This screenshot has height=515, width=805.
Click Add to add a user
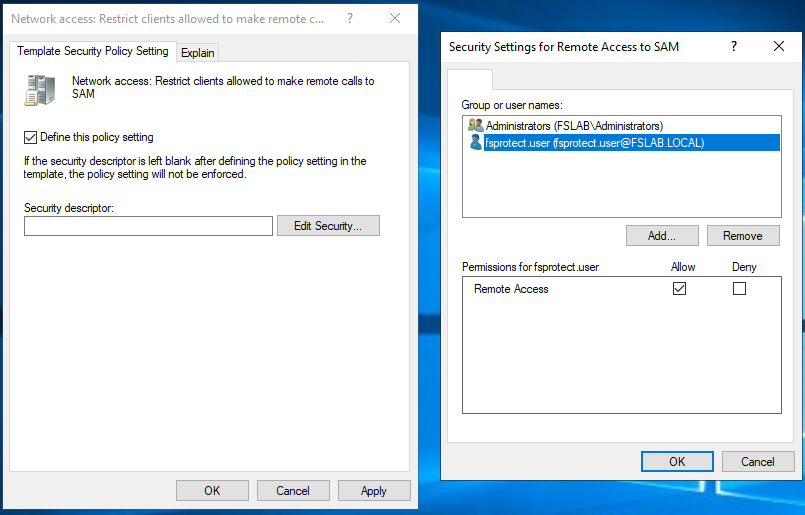point(661,236)
